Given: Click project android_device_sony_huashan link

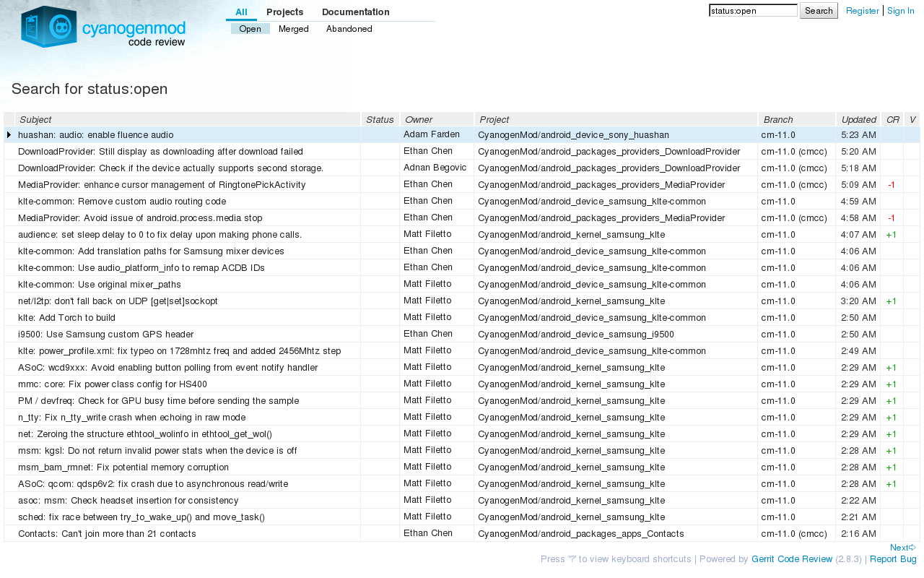Looking at the screenshot, I should click(573, 135).
